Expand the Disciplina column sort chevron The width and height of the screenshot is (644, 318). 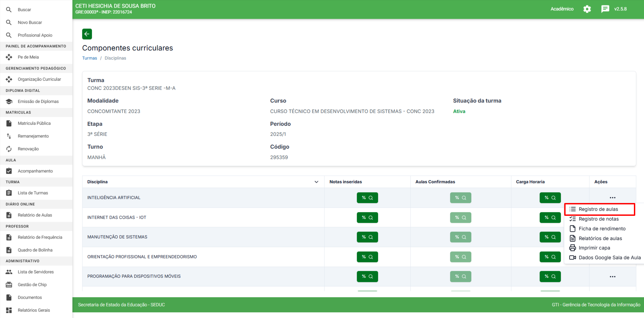coord(316,182)
